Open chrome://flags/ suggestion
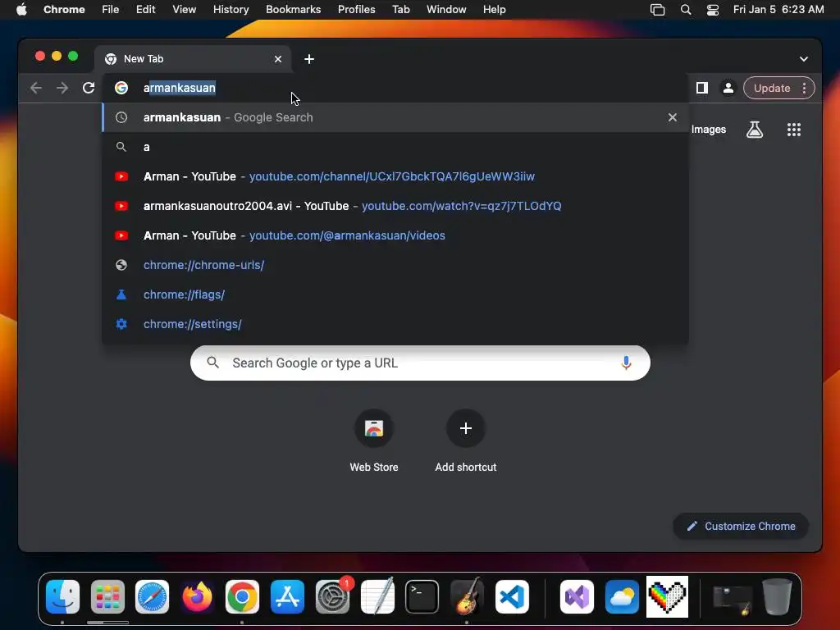 pos(395,294)
